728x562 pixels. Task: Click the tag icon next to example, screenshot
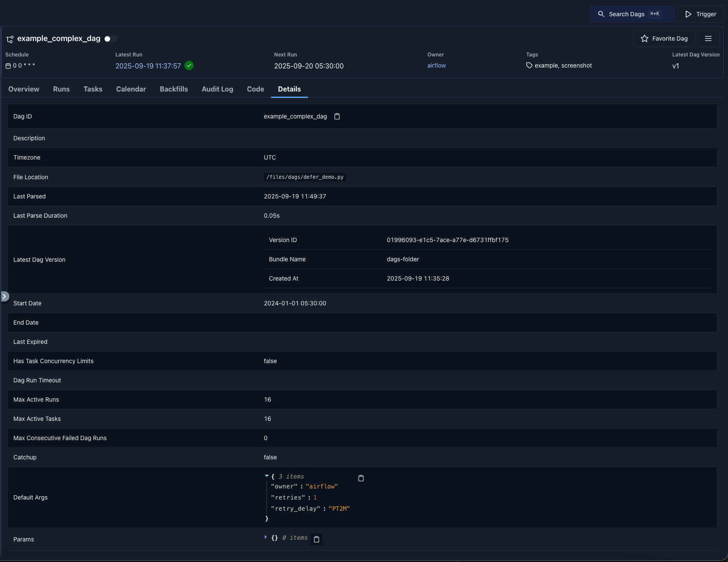(529, 65)
